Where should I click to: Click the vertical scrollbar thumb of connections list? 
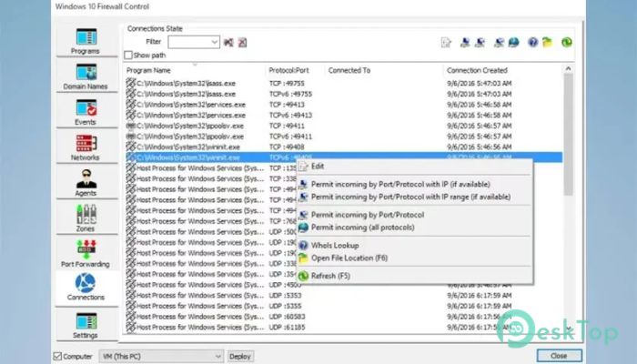tap(568, 134)
